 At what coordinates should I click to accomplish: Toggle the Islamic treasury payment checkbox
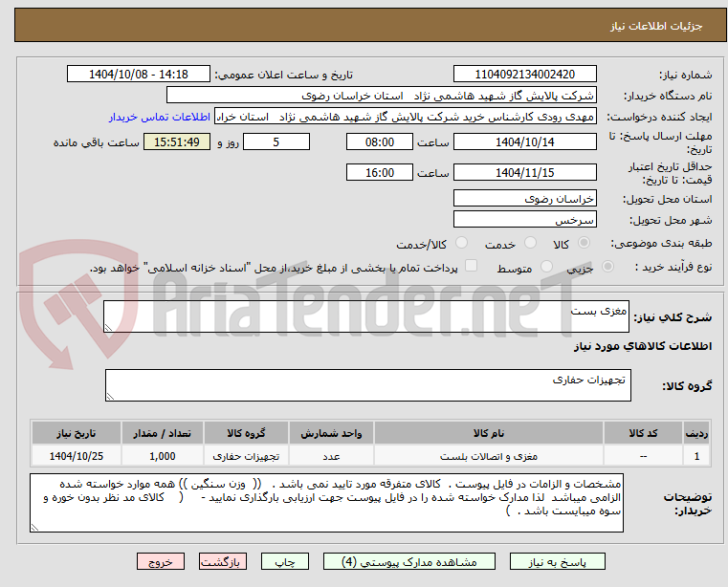[x=472, y=266]
